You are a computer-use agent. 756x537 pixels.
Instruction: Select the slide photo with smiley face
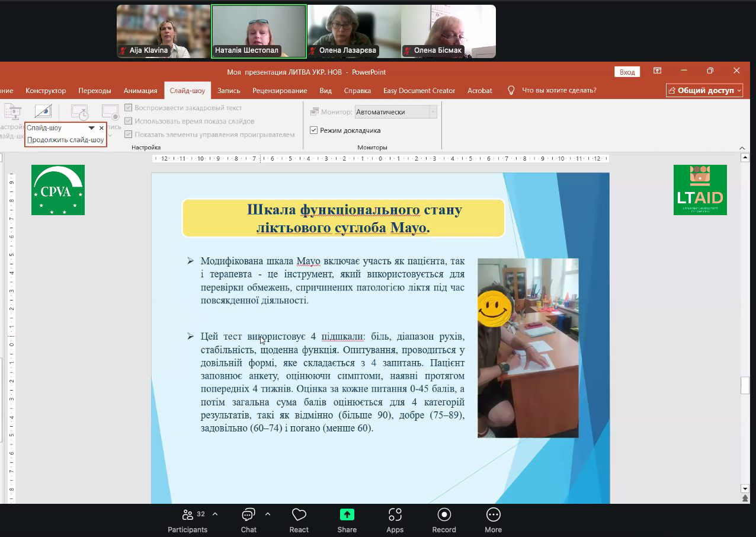528,348
